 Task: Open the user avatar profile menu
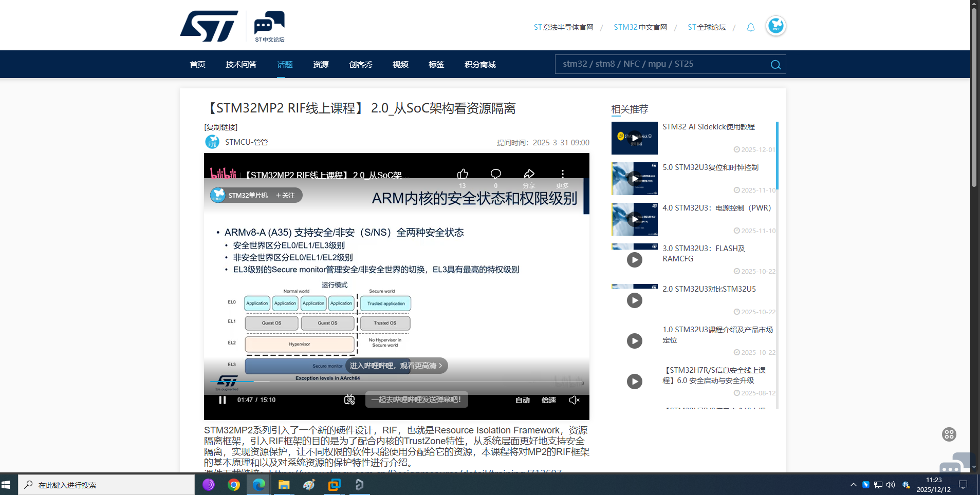[x=775, y=26]
